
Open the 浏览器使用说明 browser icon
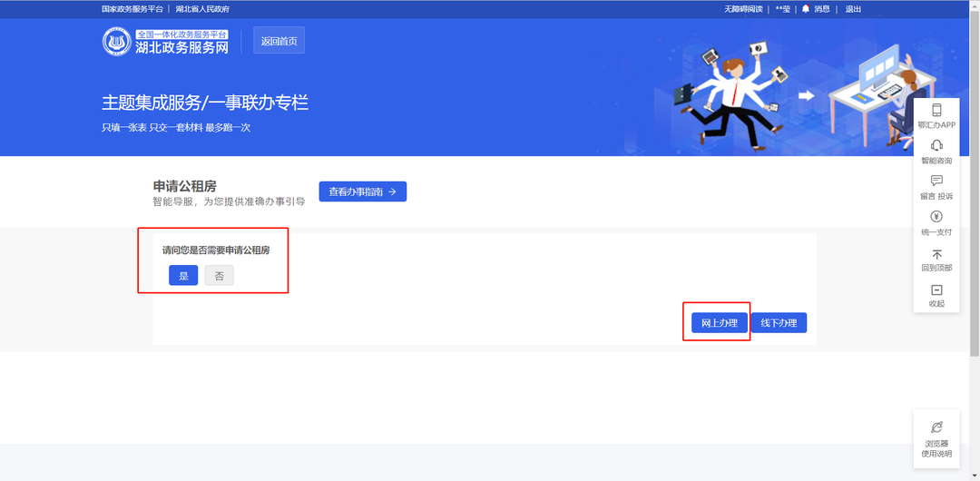[936, 427]
